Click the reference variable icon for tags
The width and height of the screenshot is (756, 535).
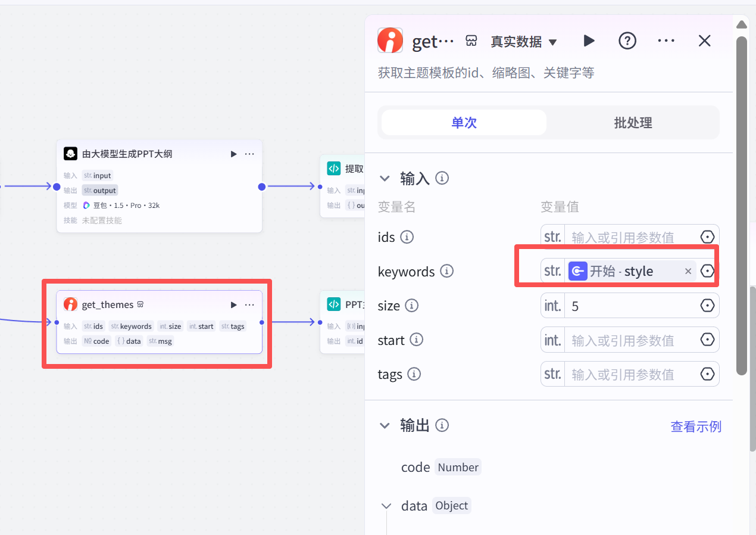point(707,374)
